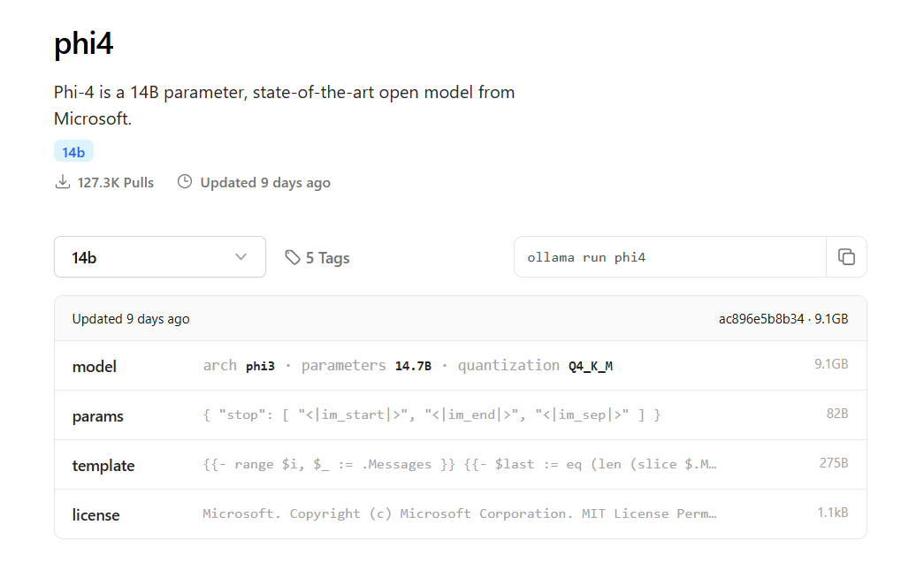Open the license row
This screenshot has height=578, width=924.
461,513
